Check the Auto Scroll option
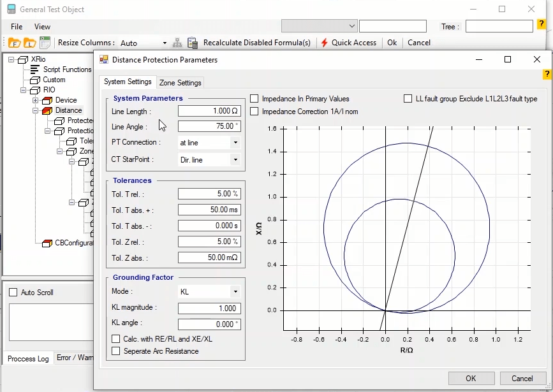This screenshot has height=392, width=553. 13,293
